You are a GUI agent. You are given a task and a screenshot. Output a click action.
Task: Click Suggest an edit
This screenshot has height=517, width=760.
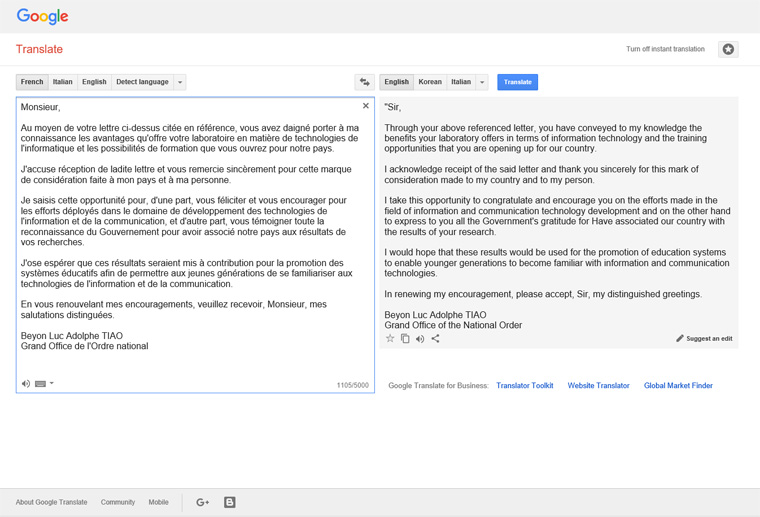click(x=704, y=338)
